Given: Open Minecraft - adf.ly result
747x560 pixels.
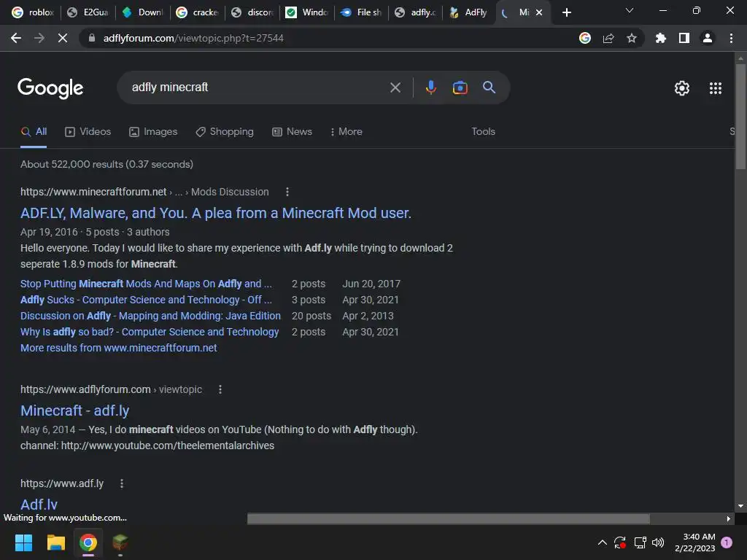Looking at the screenshot, I should [75, 411].
